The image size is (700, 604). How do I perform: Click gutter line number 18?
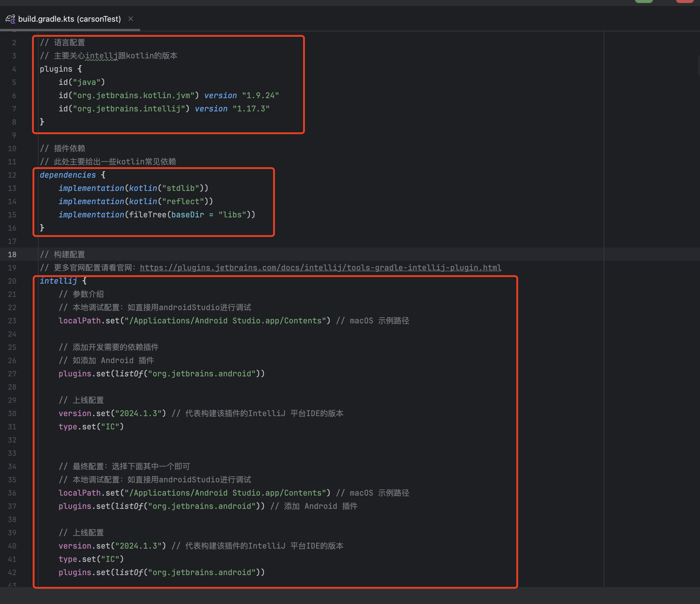12,254
